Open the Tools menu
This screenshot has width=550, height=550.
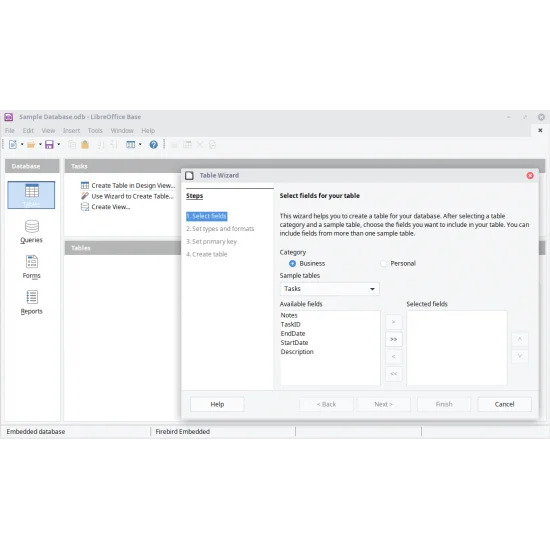[95, 130]
